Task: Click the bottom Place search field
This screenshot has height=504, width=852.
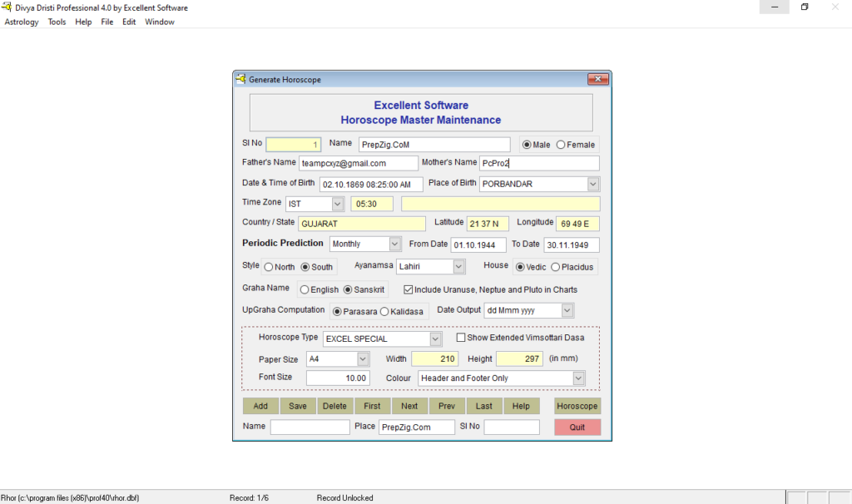Action: coord(417,427)
